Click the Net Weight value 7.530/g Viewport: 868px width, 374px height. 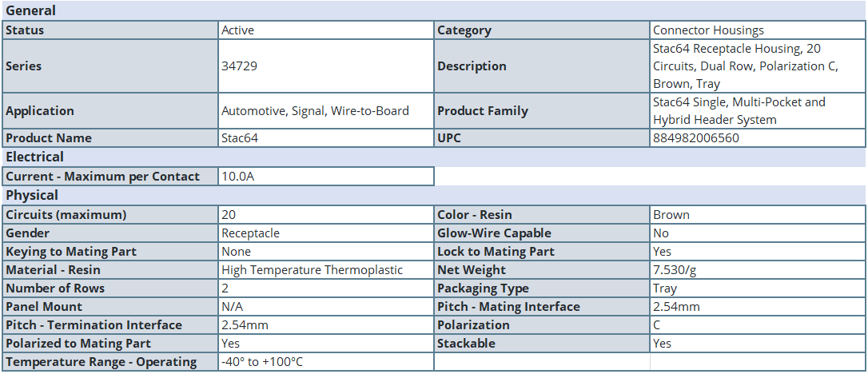tap(675, 270)
